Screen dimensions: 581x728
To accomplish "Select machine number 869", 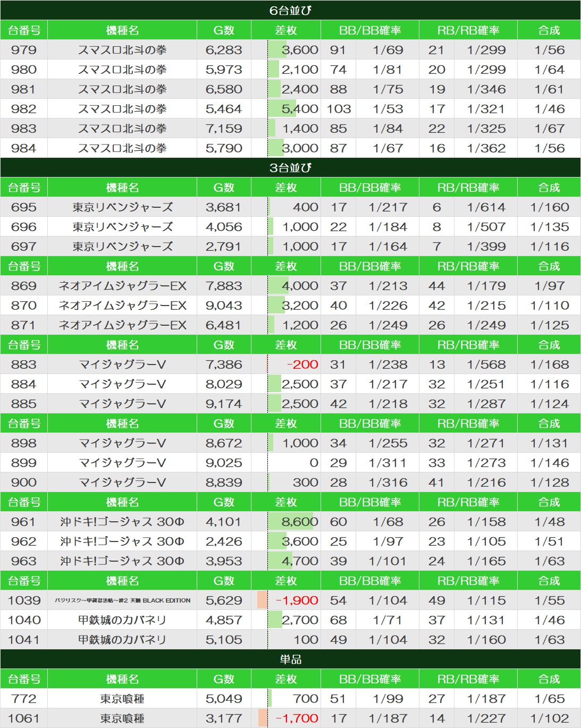I will coord(24,286).
